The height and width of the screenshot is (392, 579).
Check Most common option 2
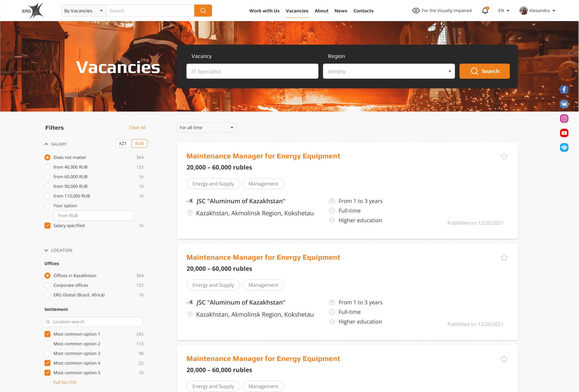48,344
